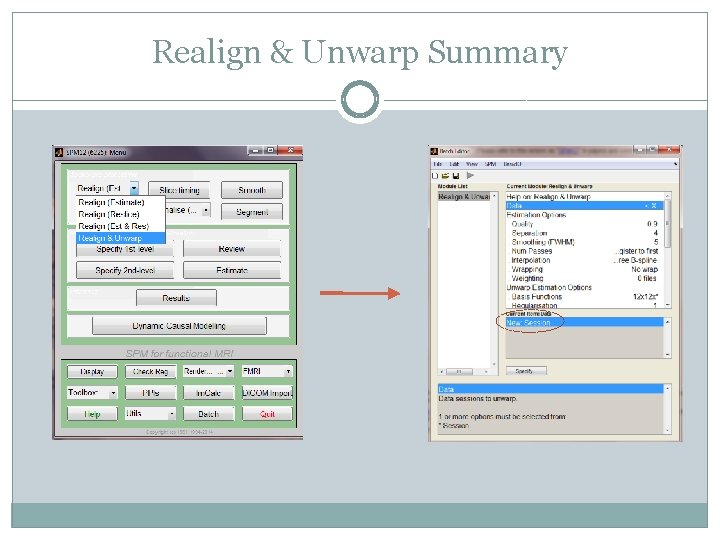720x540 pixels.
Task: Select Help on Realign & Unwarp row
Action: point(585,197)
